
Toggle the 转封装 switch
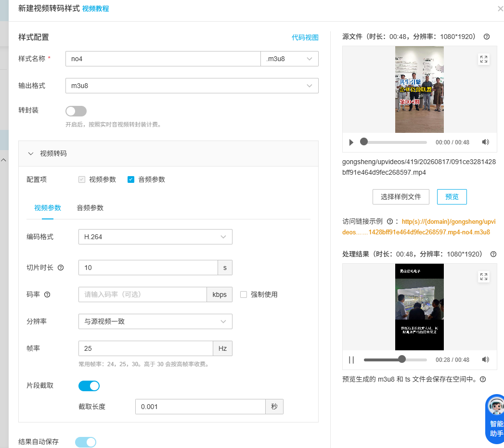click(76, 111)
